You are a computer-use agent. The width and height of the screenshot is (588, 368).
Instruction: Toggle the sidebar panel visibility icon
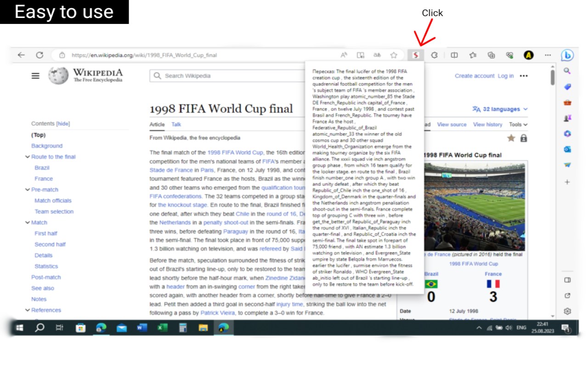tap(567, 280)
